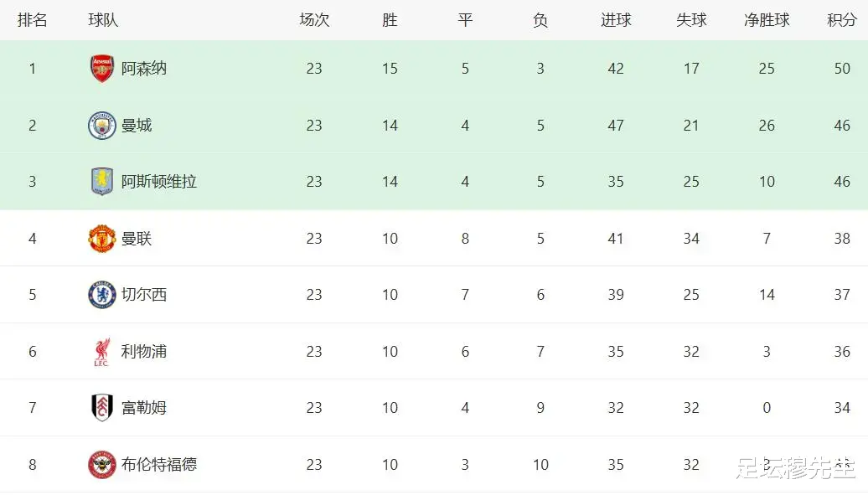This screenshot has width=868, height=495.
Task: Click the 排名 column header
Action: pos(33,20)
